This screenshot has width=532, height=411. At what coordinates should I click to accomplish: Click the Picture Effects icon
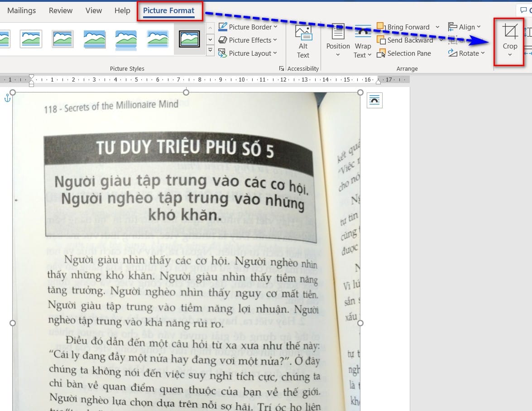tap(223, 40)
